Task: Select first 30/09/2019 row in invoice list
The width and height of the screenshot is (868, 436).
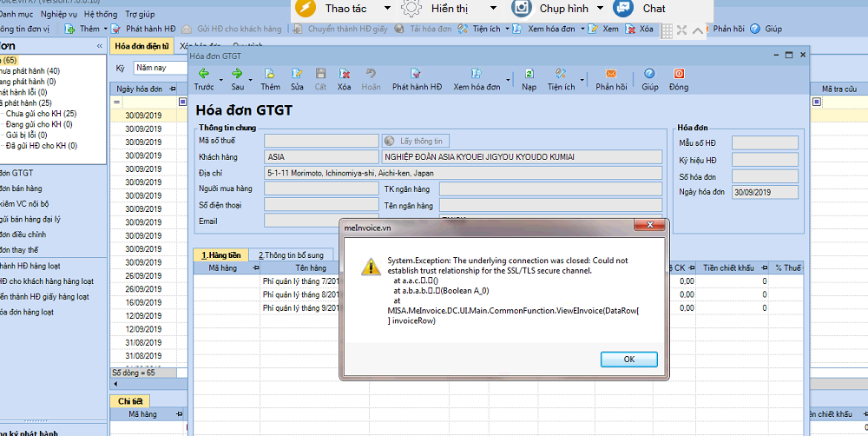Action: coord(143,116)
